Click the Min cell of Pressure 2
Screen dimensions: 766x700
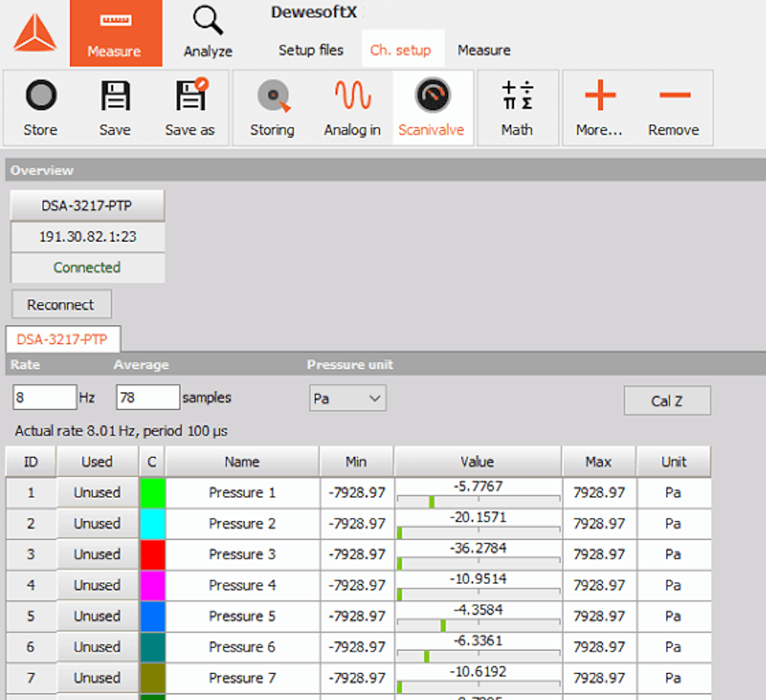(x=357, y=524)
